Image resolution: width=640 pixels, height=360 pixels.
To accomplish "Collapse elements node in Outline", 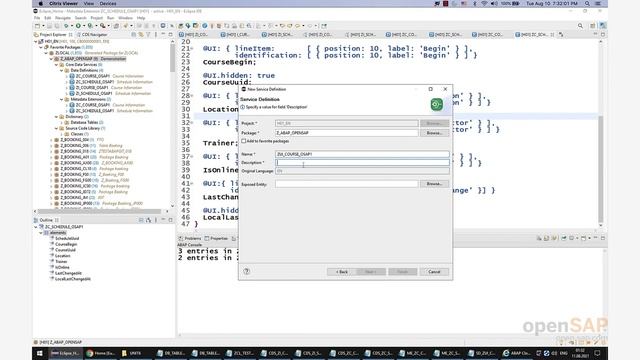I will tap(41, 233).
